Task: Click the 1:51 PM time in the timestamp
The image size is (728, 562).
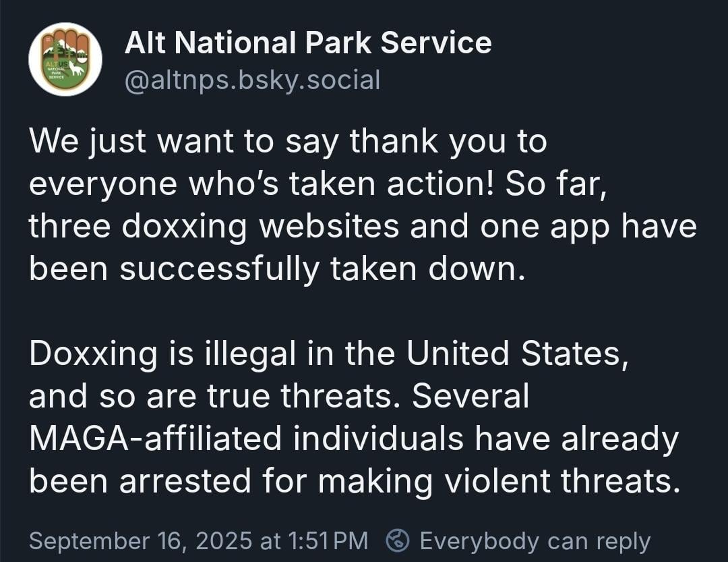Action: pos(328,540)
